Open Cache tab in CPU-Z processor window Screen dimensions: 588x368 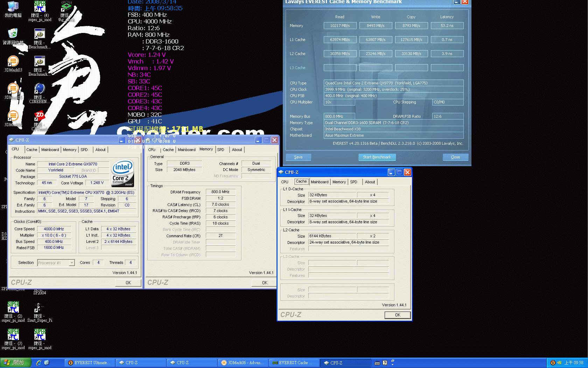coord(32,150)
